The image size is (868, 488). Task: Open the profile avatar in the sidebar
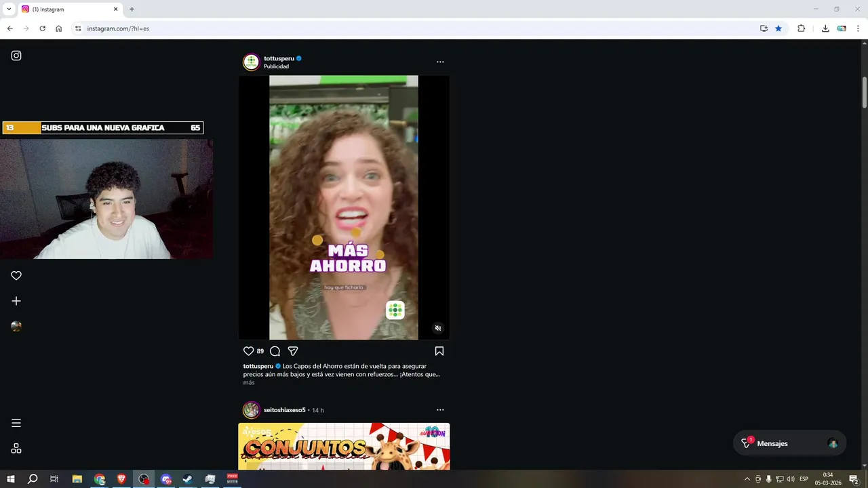pyautogui.click(x=16, y=326)
